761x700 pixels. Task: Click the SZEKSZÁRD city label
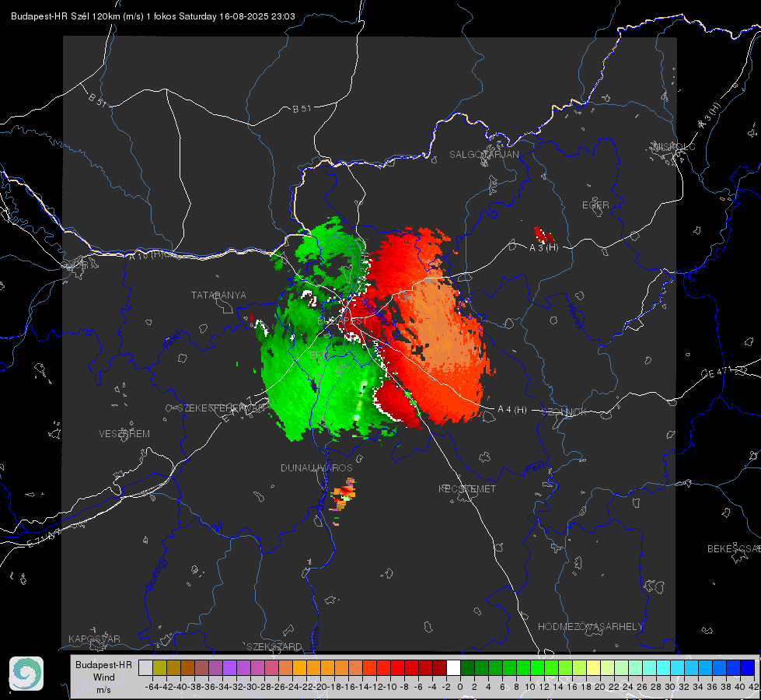click(274, 646)
